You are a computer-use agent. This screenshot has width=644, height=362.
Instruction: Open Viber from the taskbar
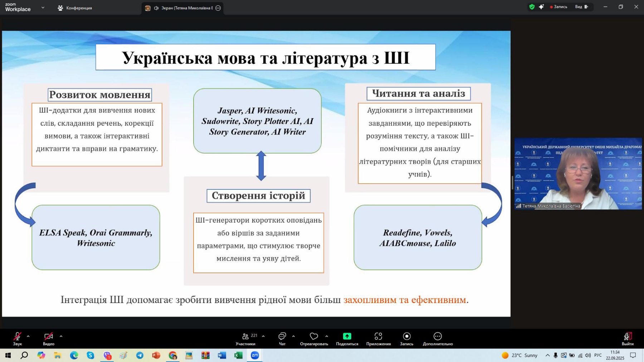tap(107, 355)
